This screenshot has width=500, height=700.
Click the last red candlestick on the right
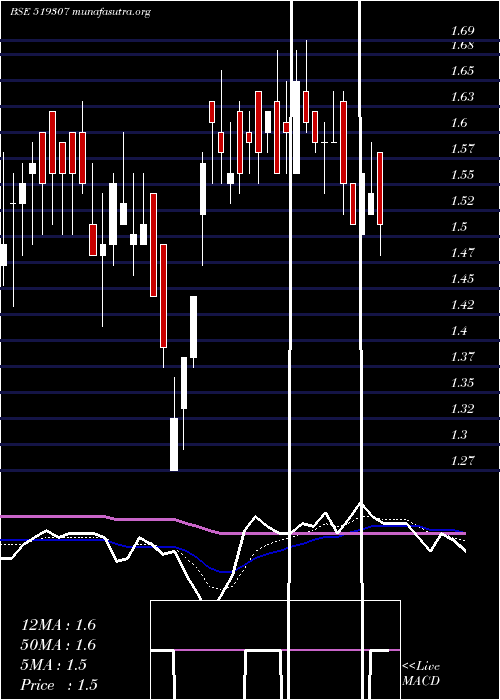coord(380,188)
